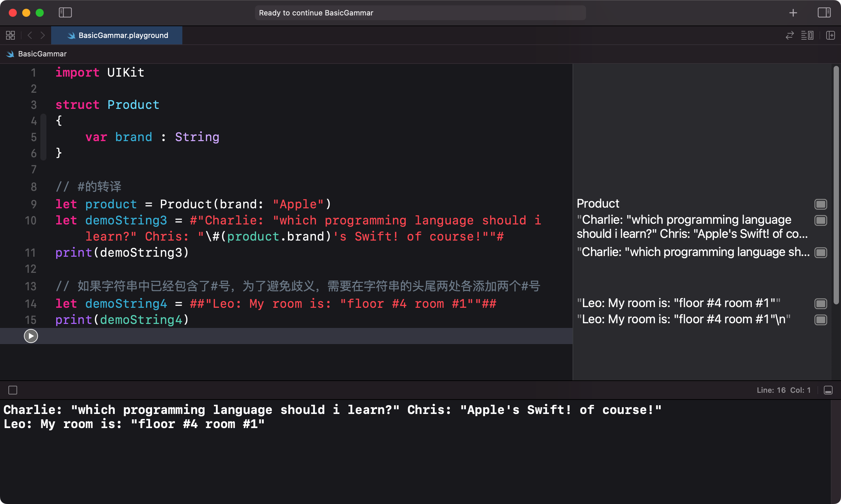Add an editor on the right
The height and width of the screenshot is (504, 841).
[831, 35]
